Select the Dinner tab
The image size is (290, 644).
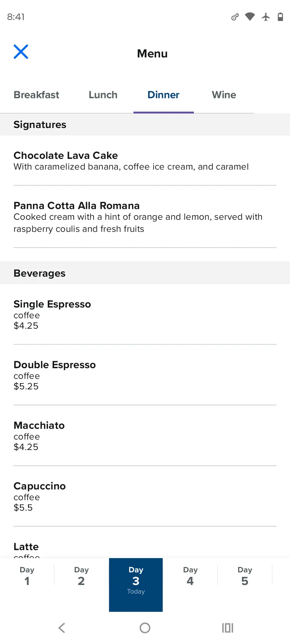coord(163,95)
